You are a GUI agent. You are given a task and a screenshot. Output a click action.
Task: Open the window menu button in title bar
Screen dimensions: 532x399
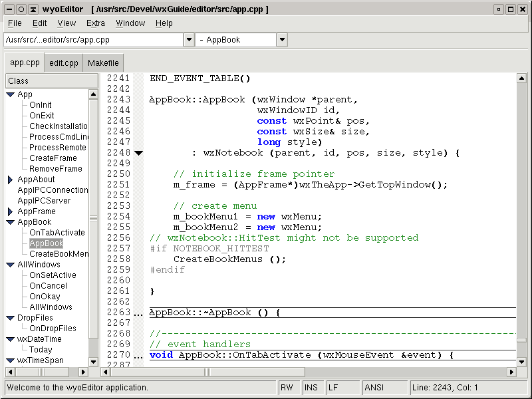pyautogui.click(x=10, y=9)
